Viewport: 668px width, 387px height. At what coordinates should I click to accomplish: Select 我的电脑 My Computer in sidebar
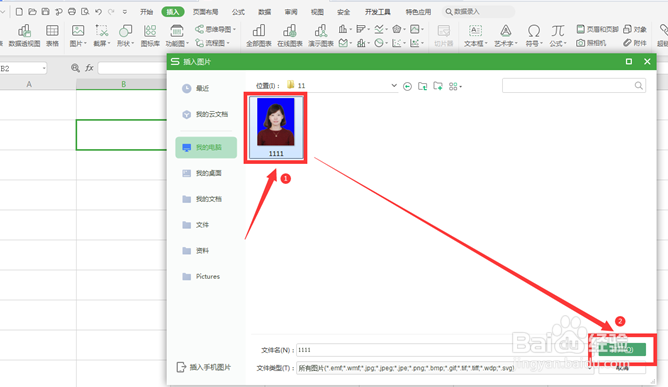pos(206,147)
